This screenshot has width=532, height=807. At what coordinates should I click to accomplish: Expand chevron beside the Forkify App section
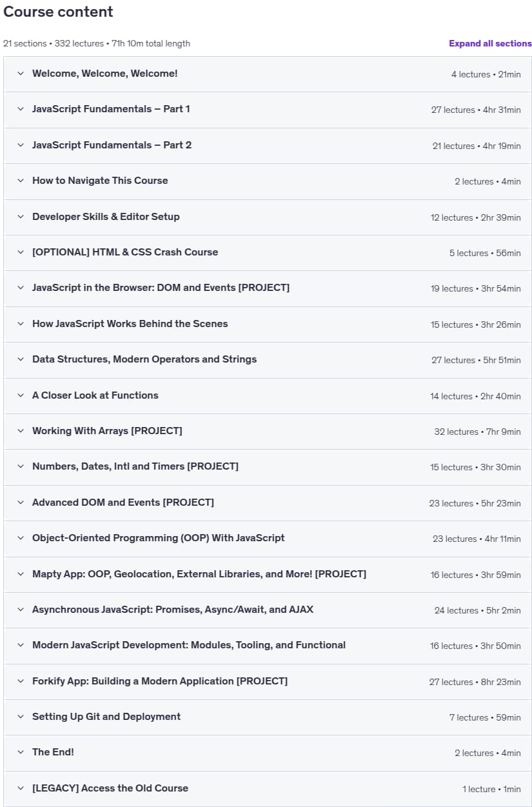point(21,682)
